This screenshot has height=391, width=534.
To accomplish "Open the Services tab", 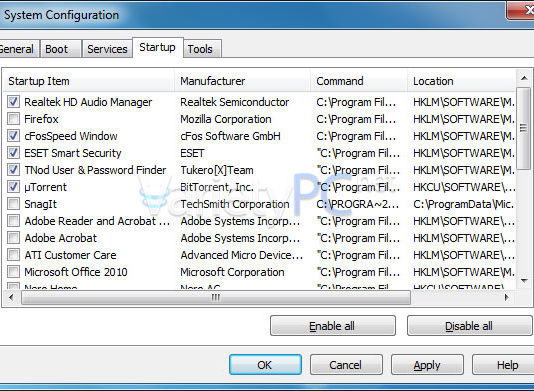I will 107,49.
